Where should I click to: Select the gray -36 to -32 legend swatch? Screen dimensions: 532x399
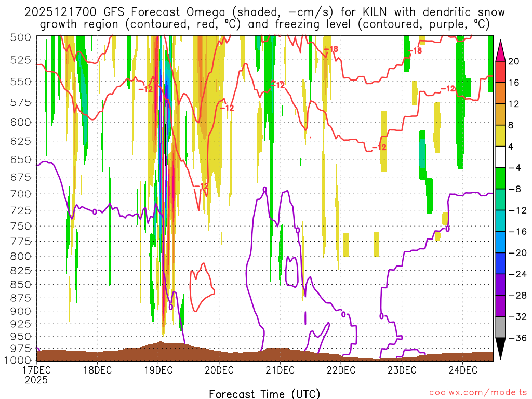pyautogui.click(x=500, y=327)
